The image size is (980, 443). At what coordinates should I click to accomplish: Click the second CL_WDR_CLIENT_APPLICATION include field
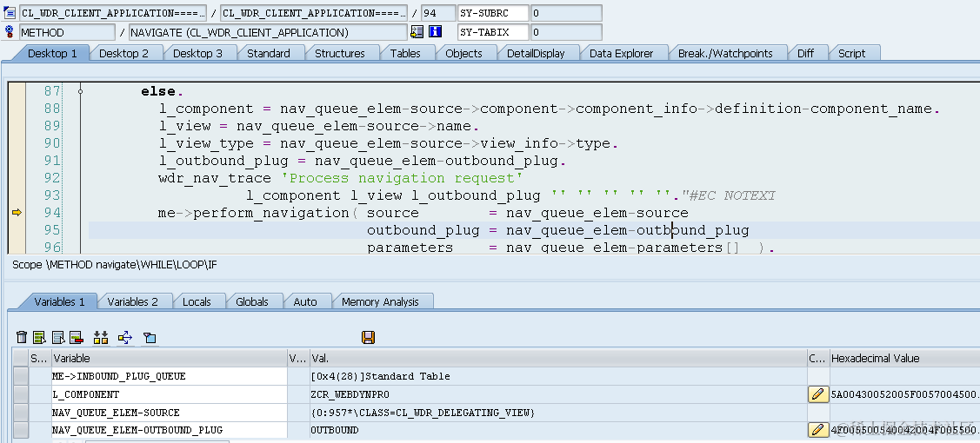point(314,12)
